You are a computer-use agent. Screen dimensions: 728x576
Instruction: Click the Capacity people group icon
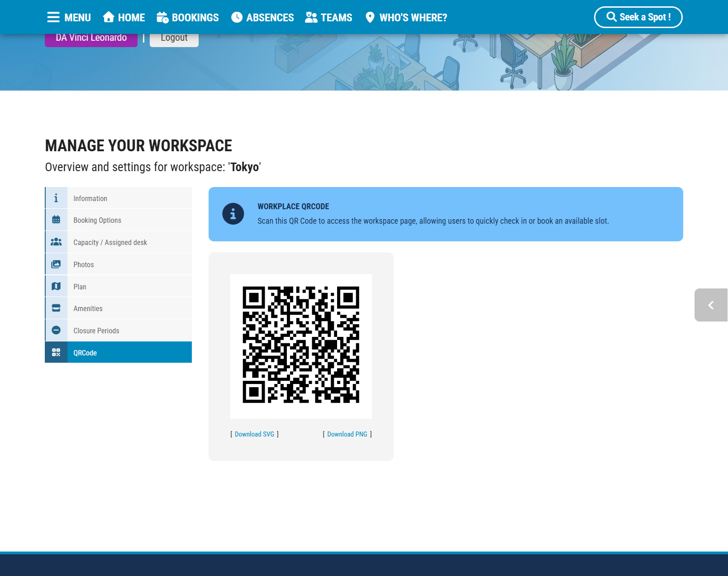click(x=56, y=242)
